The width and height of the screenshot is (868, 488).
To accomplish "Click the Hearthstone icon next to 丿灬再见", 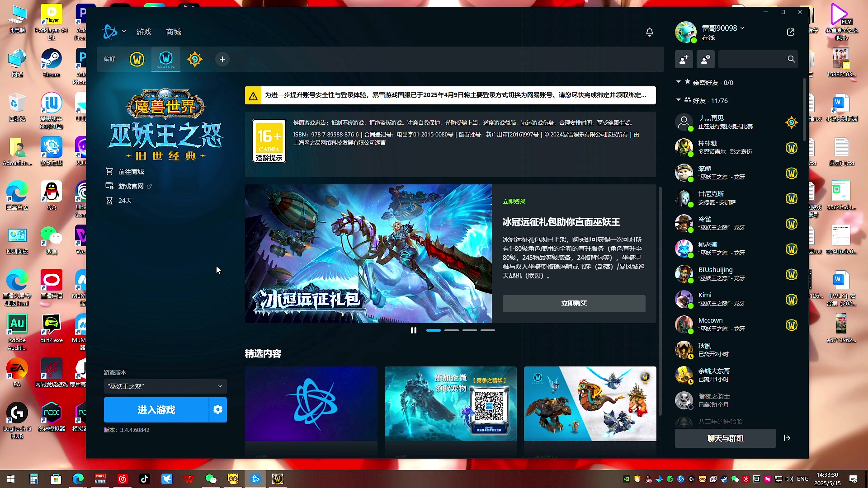I will [792, 122].
